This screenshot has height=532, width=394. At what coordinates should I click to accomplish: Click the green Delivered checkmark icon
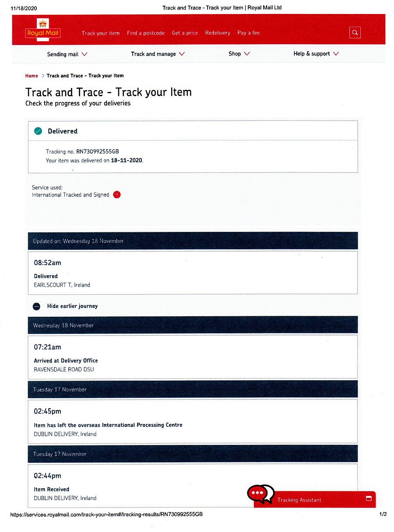point(38,131)
